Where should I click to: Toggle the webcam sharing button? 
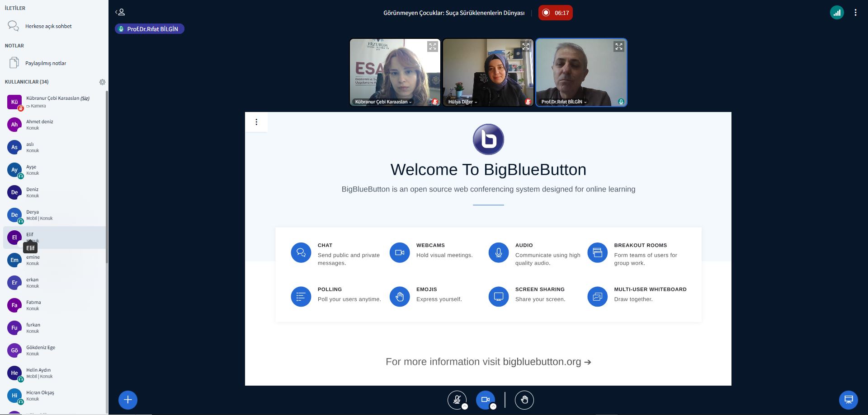[485, 399]
